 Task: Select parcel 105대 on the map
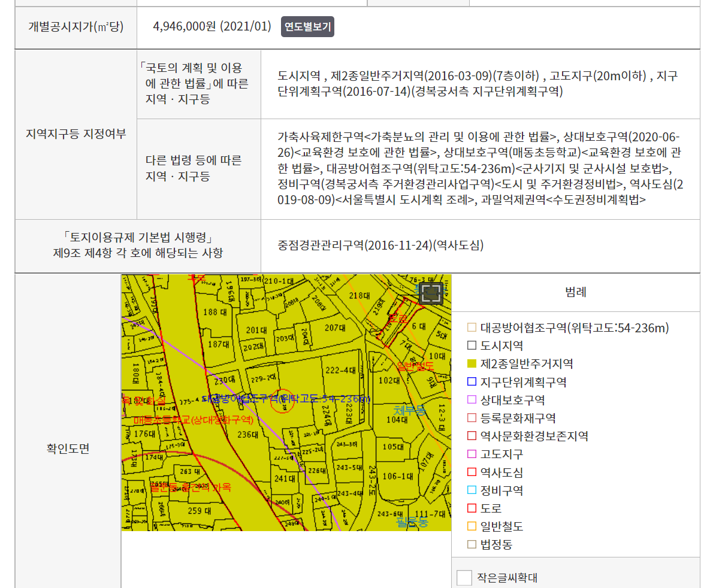coord(393,447)
